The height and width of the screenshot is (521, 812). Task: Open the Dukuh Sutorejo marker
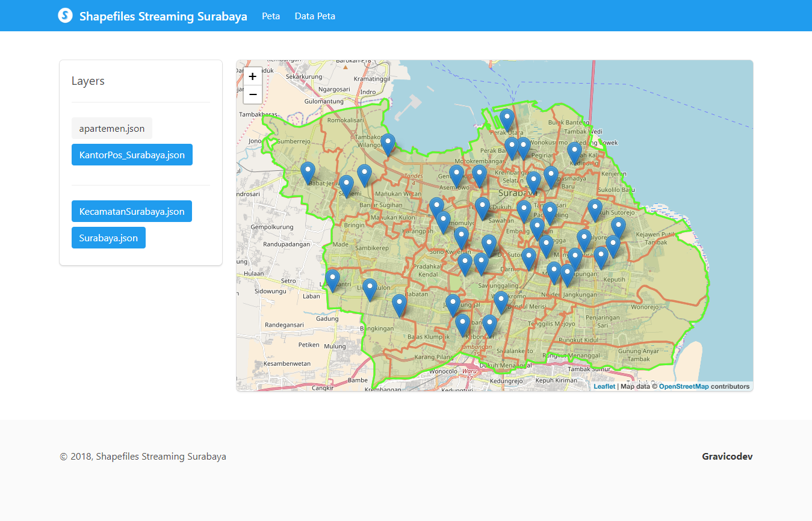(595, 211)
